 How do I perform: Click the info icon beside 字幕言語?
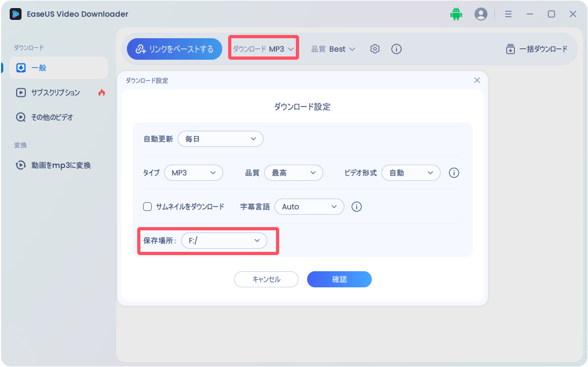point(356,207)
